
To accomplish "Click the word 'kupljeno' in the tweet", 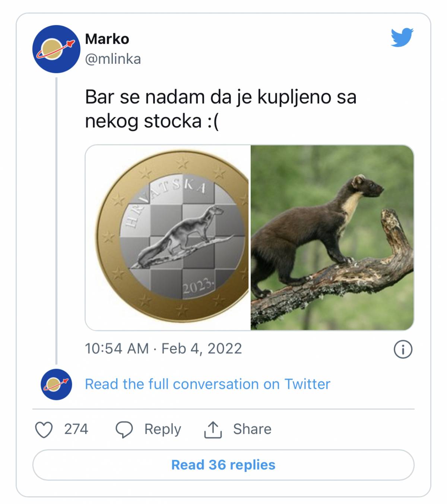I will 294,97.
